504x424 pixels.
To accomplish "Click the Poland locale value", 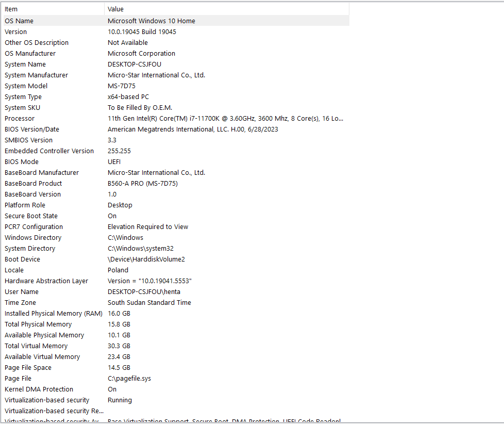I will point(118,270).
